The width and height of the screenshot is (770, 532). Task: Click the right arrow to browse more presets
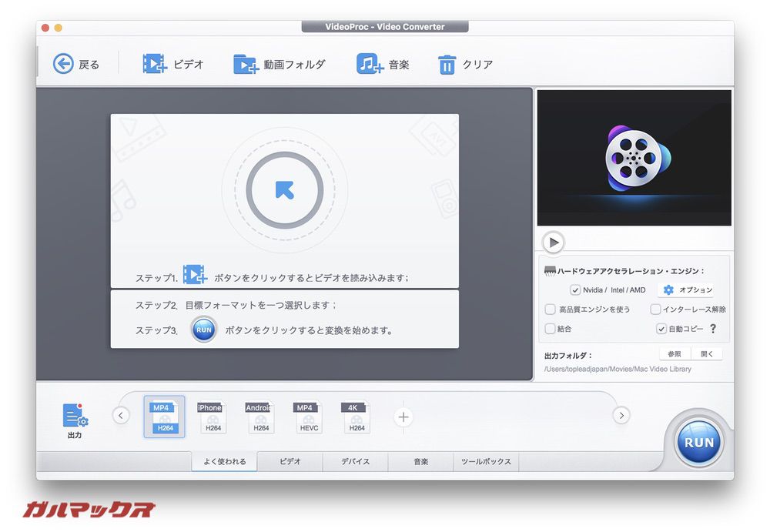pyautogui.click(x=621, y=415)
